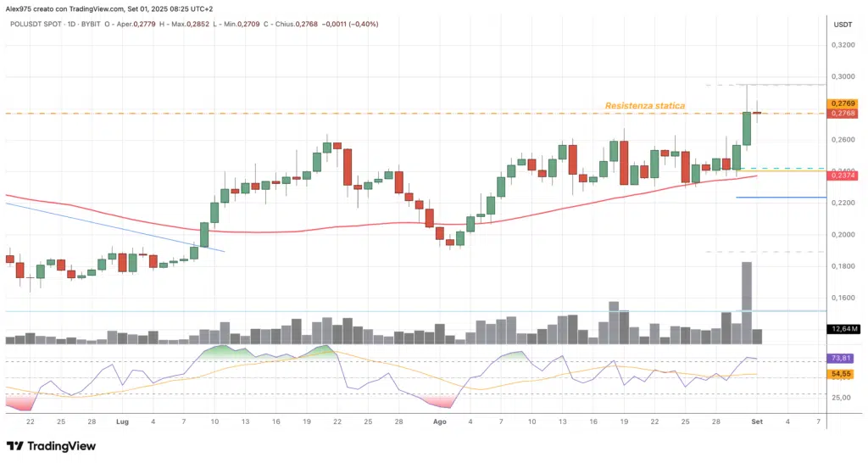868x463 pixels.
Task: Click the red 0,2768 closing price tag
Action: [x=843, y=113]
